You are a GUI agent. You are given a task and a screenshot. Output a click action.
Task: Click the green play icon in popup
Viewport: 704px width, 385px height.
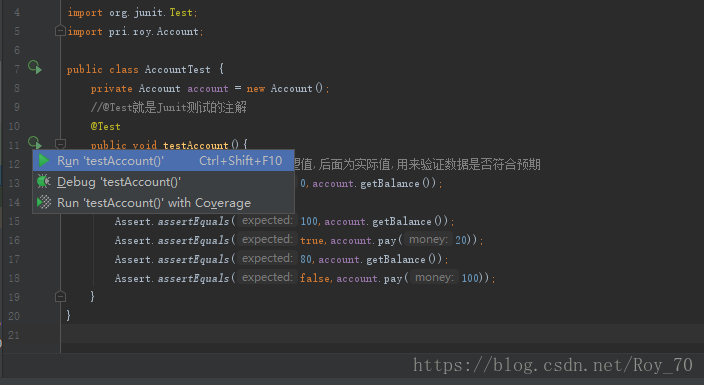[x=44, y=160]
